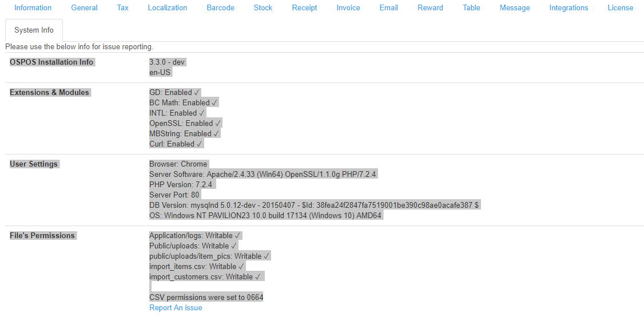Select the Reward tab
The width and height of the screenshot is (644, 324).
[x=431, y=8]
